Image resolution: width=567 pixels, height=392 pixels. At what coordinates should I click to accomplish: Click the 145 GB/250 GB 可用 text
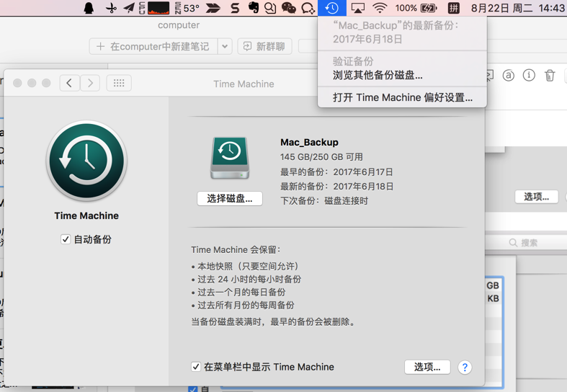(321, 157)
